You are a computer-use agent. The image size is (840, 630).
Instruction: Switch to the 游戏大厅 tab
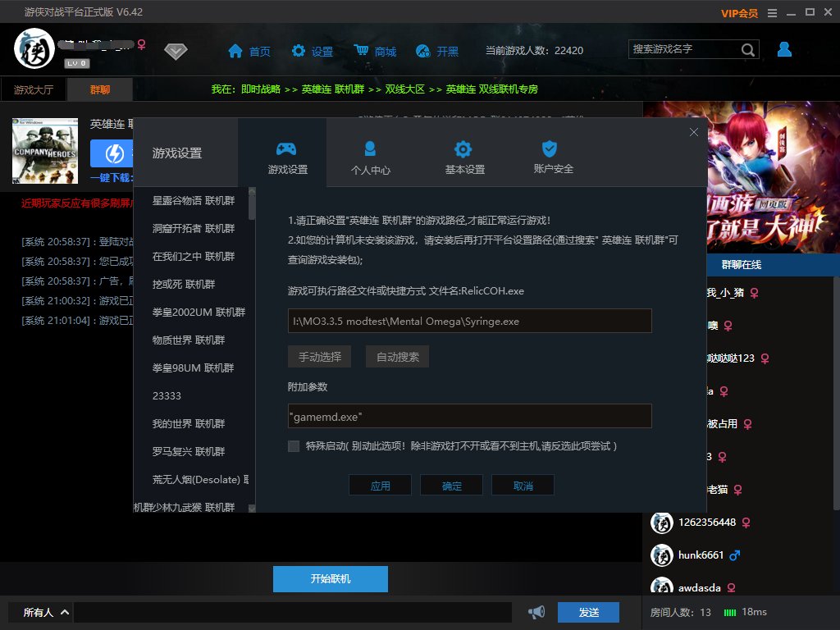[x=33, y=89]
